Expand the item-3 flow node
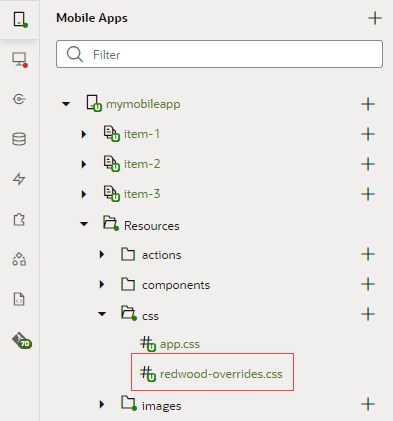The image size is (393, 421). 84,194
